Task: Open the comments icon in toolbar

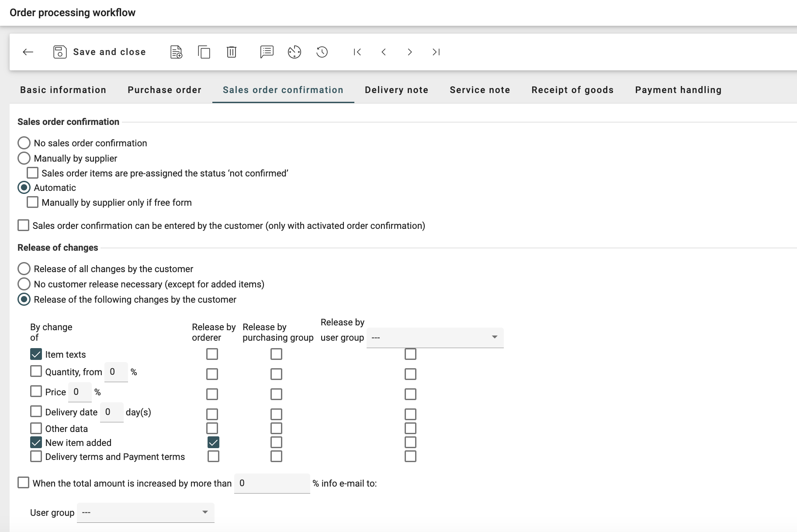Action: pos(267,52)
